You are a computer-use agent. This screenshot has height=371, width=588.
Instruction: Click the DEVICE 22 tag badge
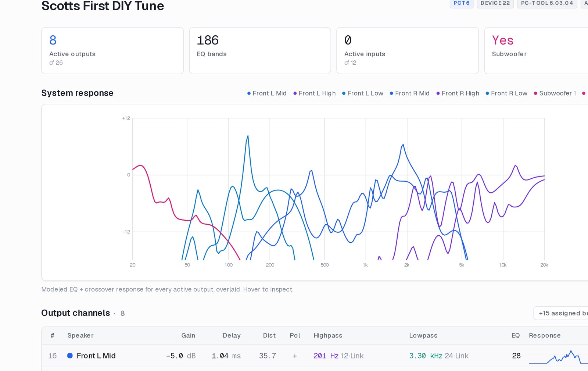pyautogui.click(x=495, y=3)
